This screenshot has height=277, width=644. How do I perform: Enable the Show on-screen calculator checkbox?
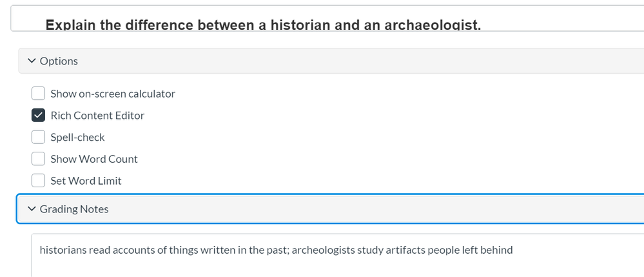(39, 94)
